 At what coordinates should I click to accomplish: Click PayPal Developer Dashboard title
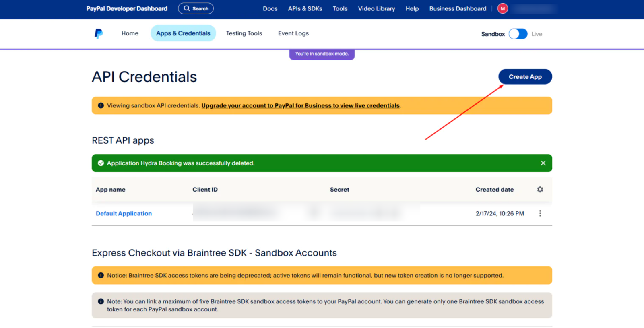coord(127,8)
